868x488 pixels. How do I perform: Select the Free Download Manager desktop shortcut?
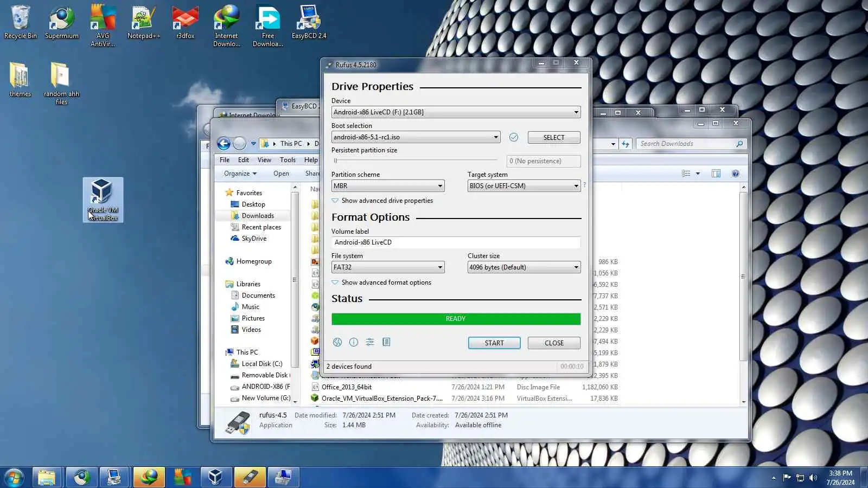268,26
